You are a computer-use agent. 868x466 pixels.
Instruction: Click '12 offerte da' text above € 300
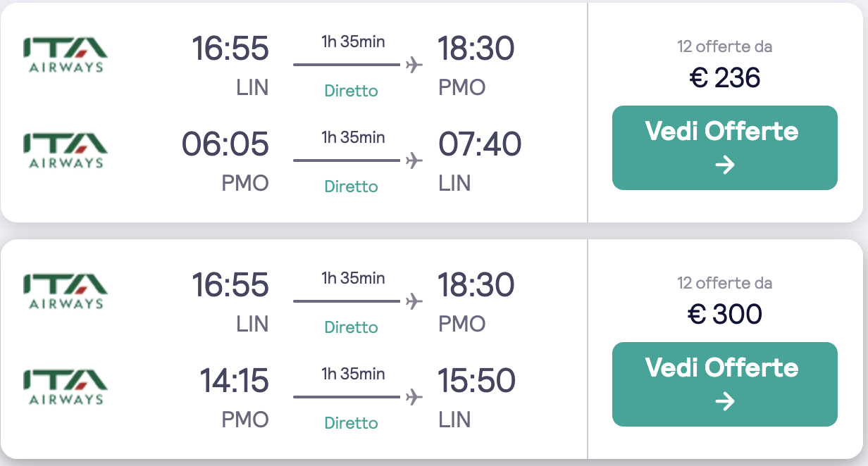[x=725, y=284]
